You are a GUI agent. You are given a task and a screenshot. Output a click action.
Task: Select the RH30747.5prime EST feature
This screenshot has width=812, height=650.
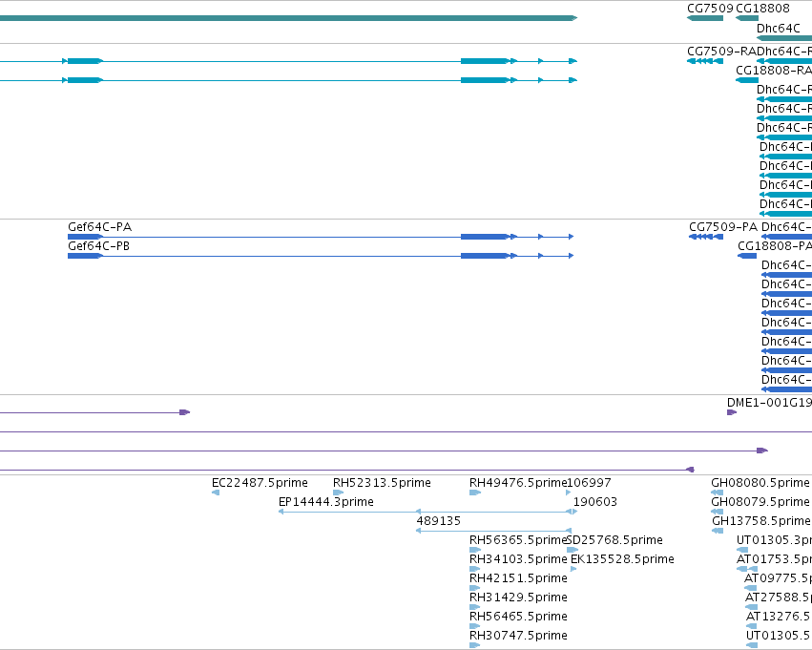[475, 645]
